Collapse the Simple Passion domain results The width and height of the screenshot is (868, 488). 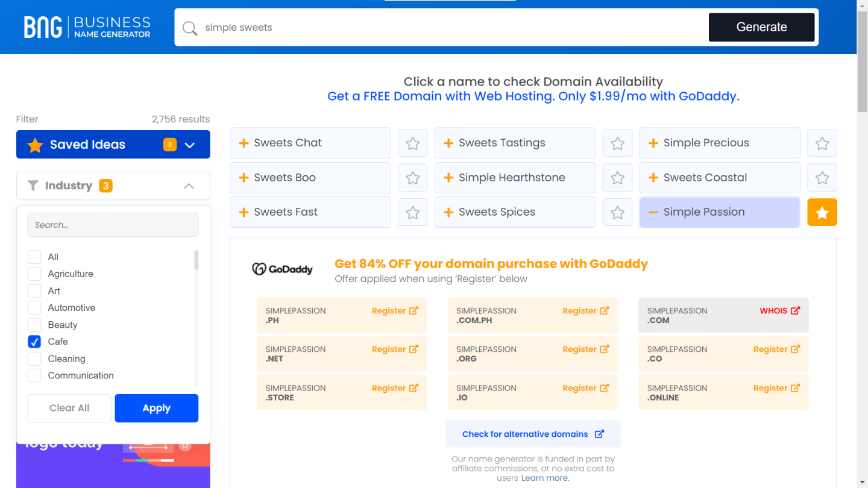click(x=653, y=212)
